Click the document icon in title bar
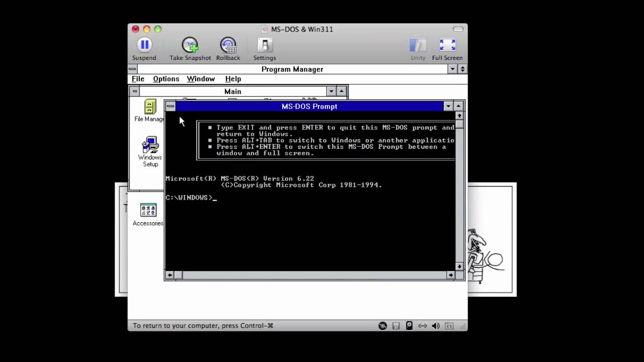 coord(265,29)
